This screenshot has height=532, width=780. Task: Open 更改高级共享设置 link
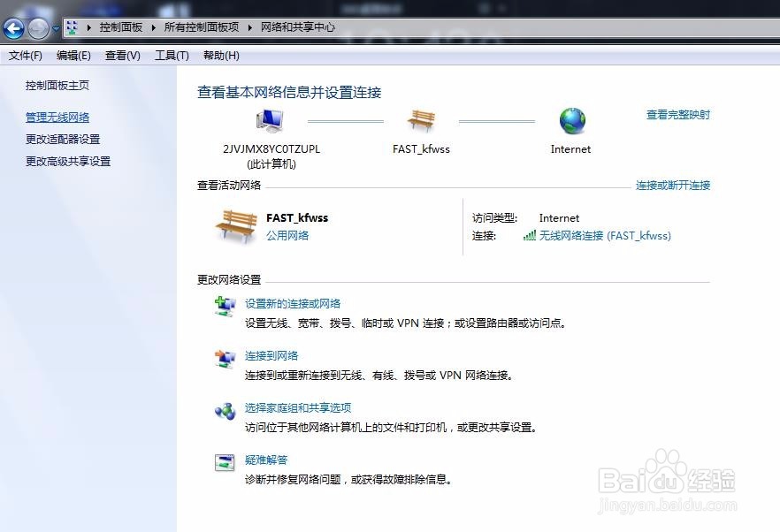click(68, 161)
